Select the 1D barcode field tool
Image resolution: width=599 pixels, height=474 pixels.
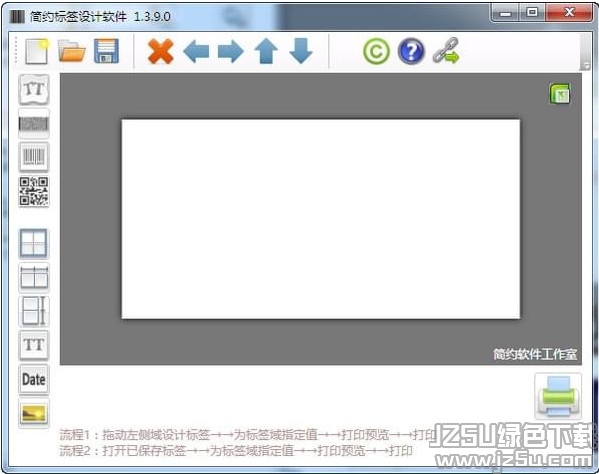point(34,157)
